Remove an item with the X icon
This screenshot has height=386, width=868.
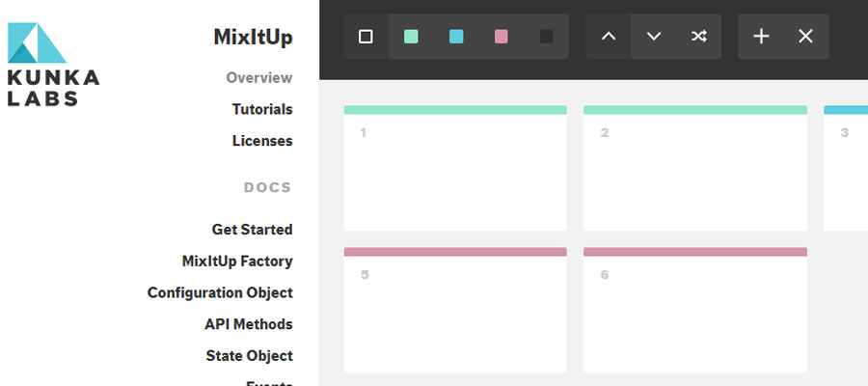[806, 37]
